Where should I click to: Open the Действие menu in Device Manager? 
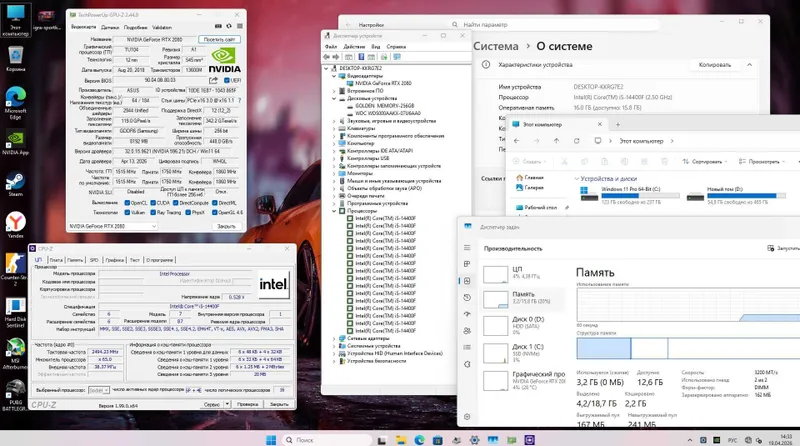coord(354,46)
